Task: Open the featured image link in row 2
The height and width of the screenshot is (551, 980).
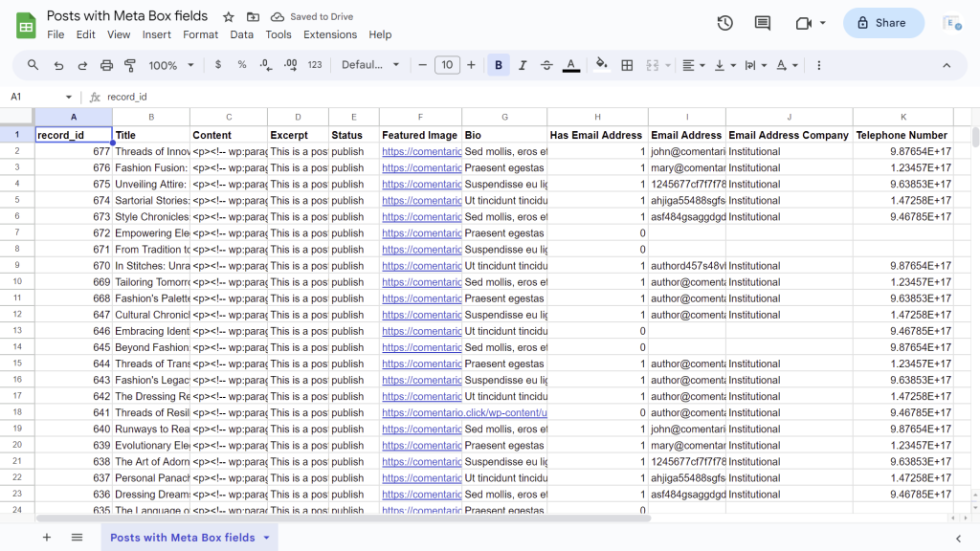Action: tap(421, 151)
